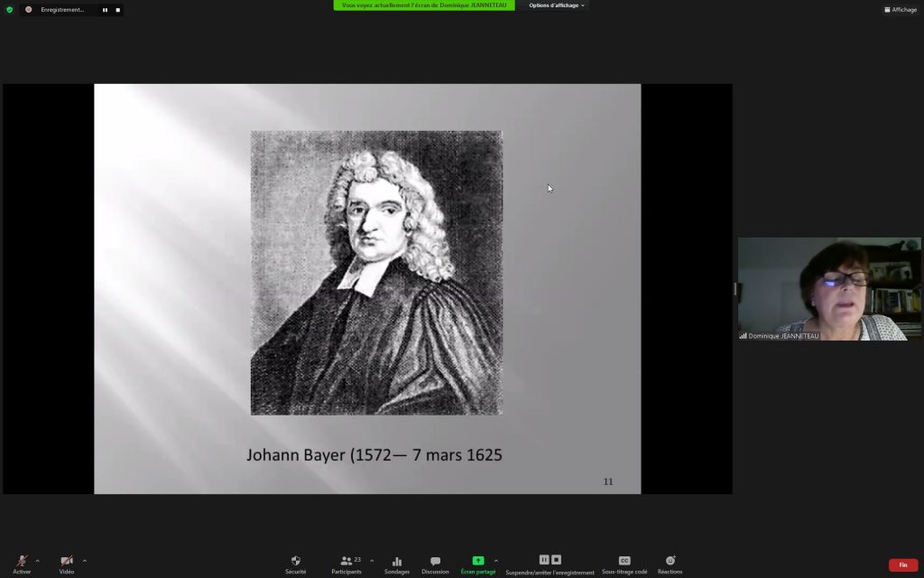Click the green Écran partagé button

pyautogui.click(x=478, y=564)
